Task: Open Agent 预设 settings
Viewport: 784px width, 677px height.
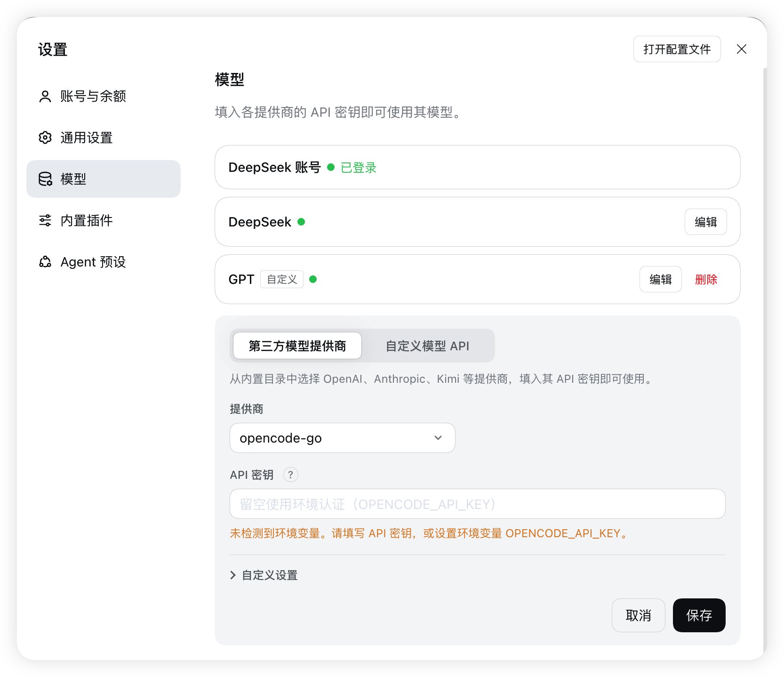Action: pos(104,262)
